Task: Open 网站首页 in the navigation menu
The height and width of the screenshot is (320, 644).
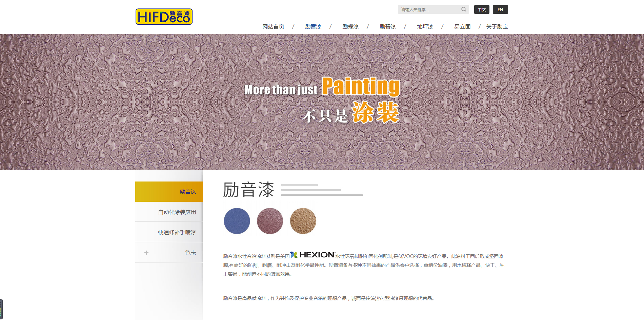Action: coord(273,26)
